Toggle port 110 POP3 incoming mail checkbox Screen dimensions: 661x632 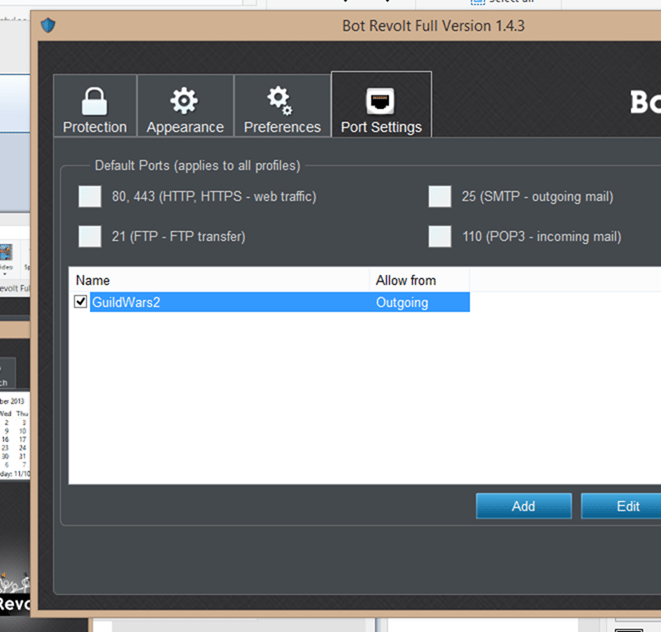[x=440, y=236]
